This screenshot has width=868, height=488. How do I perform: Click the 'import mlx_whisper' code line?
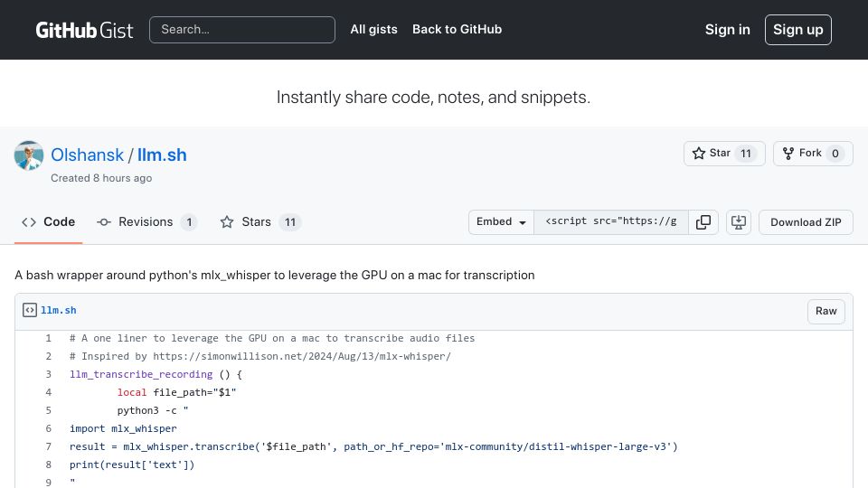[123, 428]
